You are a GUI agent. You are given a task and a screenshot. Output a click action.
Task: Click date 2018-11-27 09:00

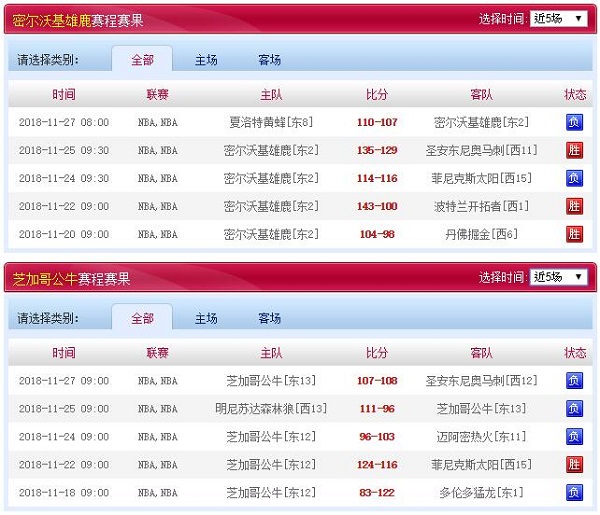point(64,381)
